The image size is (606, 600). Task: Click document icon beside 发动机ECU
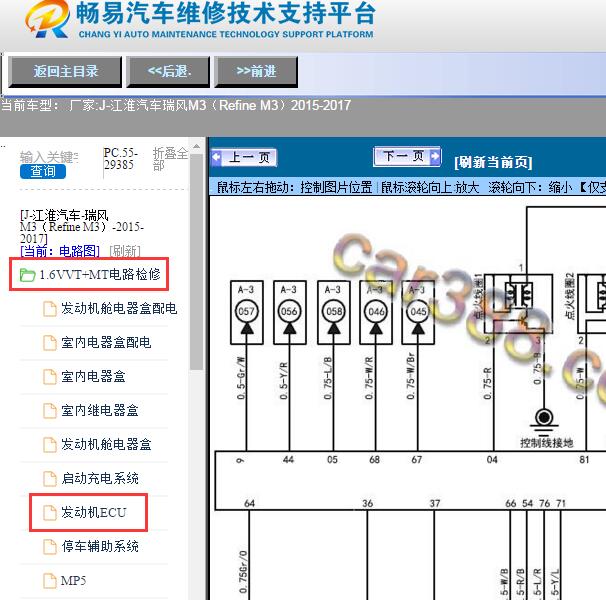click(49, 513)
